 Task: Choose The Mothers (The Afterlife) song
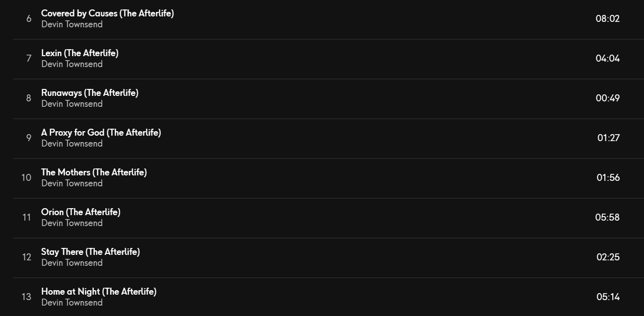coord(94,172)
